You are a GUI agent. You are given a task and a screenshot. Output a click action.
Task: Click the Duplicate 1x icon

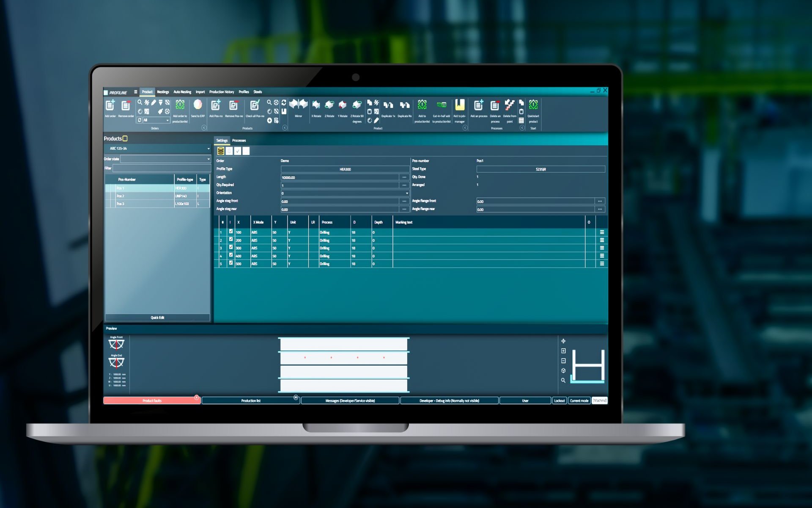point(388,105)
